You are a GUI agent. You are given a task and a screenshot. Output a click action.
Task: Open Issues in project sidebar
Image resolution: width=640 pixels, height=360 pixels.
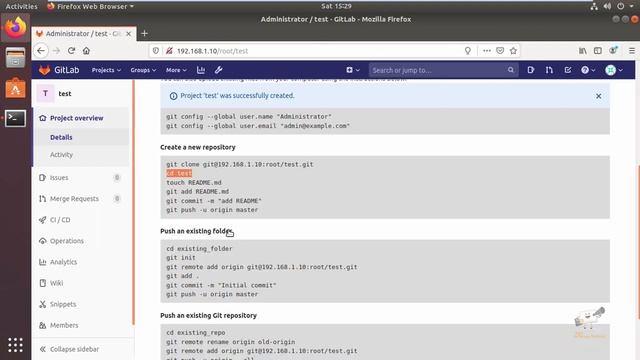coord(59,178)
